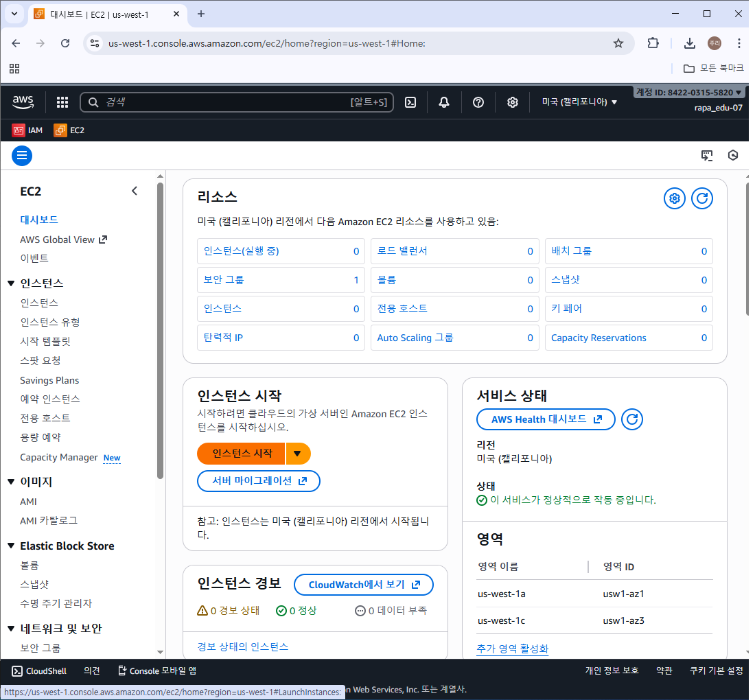This screenshot has height=700, width=755.
Task: Open Console 모바일 앱 footer link
Action: pos(157,671)
